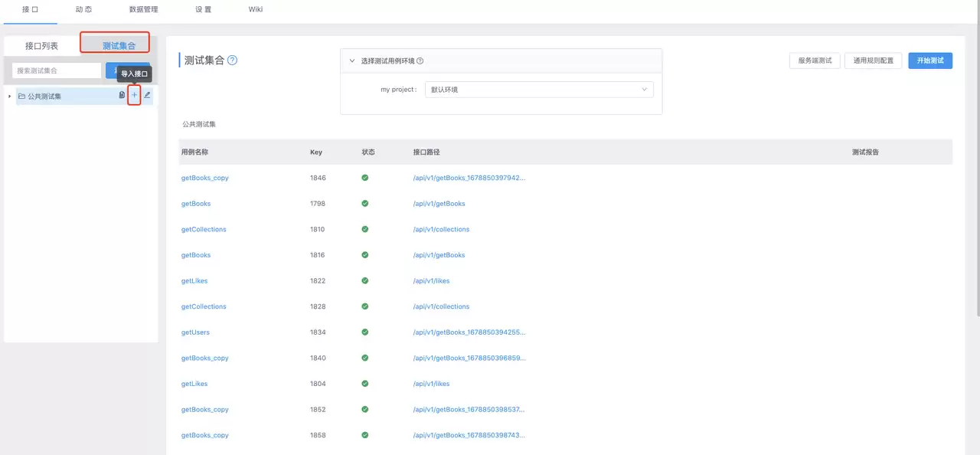980x455 pixels.
Task: Open the my project 默认环境 dropdown
Action: tap(539, 90)
